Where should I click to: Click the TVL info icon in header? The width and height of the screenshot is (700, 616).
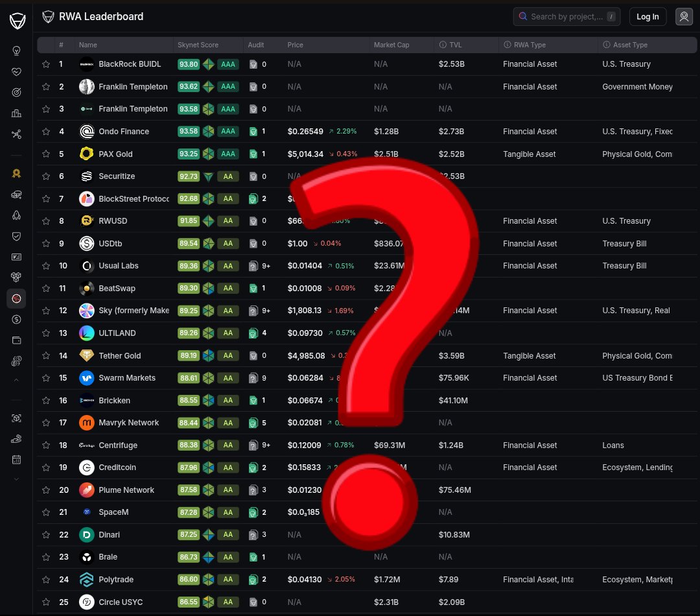(x=443, y=45)
